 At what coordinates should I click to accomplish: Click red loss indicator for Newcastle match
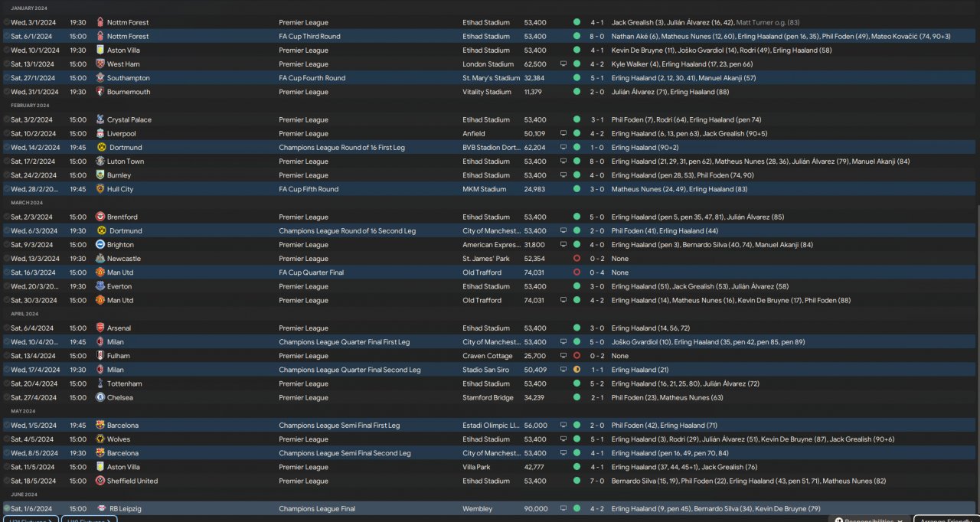click(x=577, y=259)
